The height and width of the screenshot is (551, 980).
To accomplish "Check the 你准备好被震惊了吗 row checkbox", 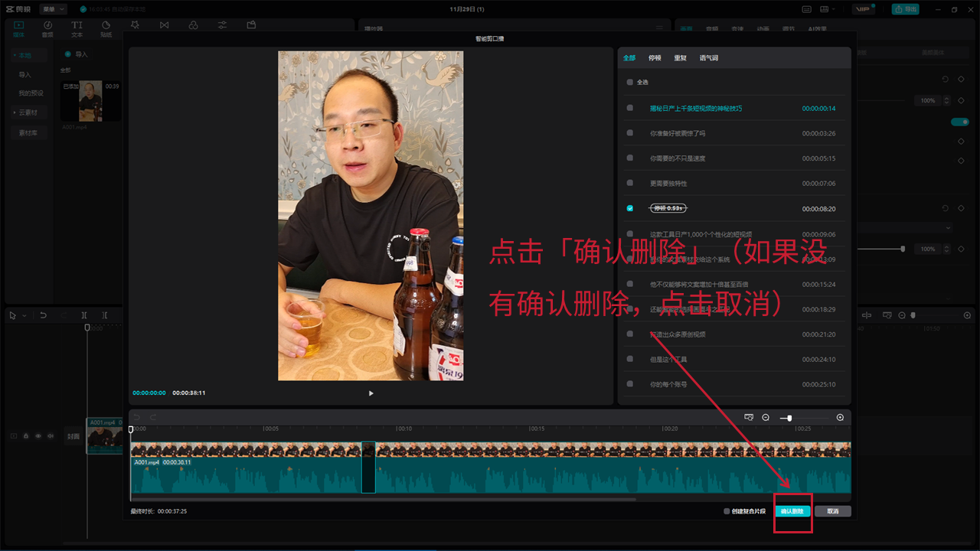I will 630,133.
